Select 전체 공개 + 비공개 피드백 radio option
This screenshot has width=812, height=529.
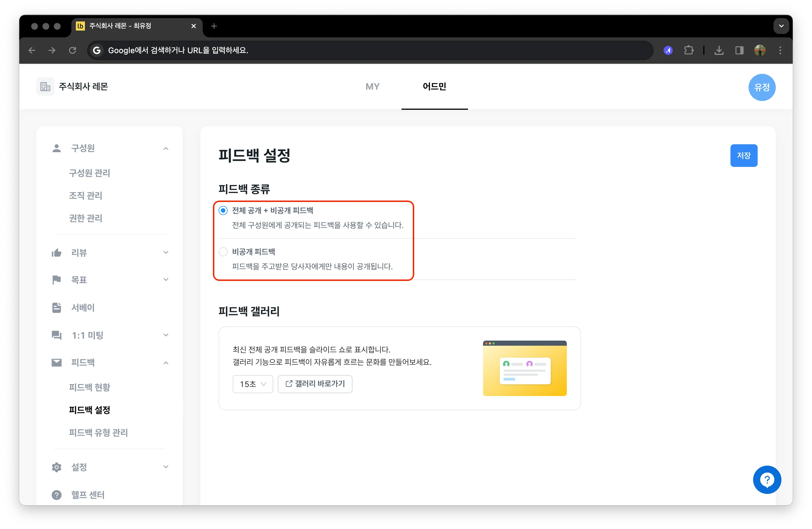223,211
